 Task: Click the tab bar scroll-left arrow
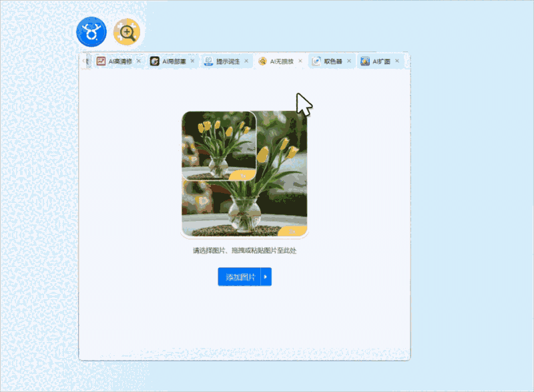tap(84, 61)
